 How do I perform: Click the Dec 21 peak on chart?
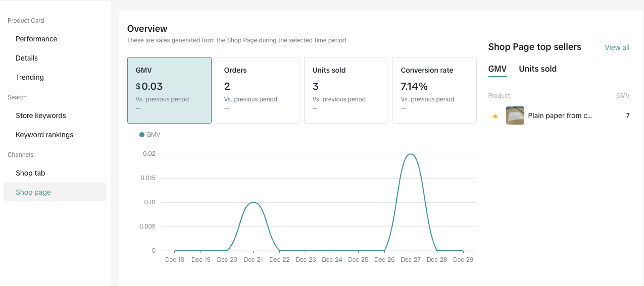[x=253, y=202]
